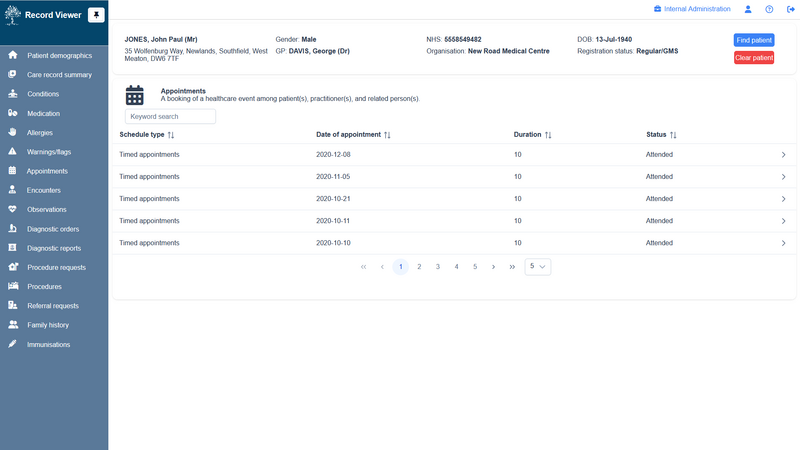Open Patient demographics menu label

click(60, 56)
